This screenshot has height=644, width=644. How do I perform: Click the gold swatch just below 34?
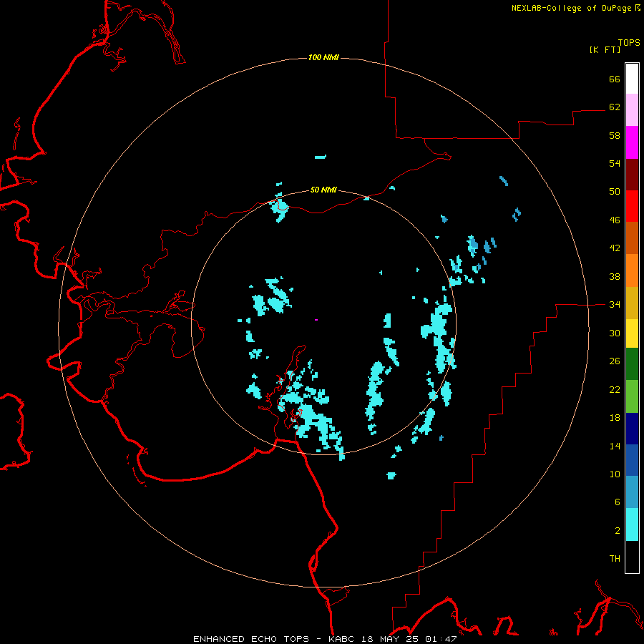point(632,303)
